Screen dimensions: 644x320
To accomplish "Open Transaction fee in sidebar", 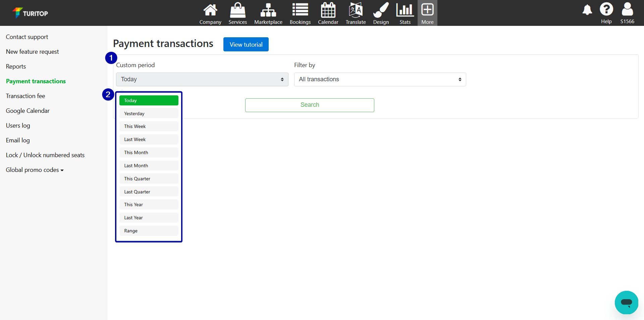I will [x=25, y=96].
